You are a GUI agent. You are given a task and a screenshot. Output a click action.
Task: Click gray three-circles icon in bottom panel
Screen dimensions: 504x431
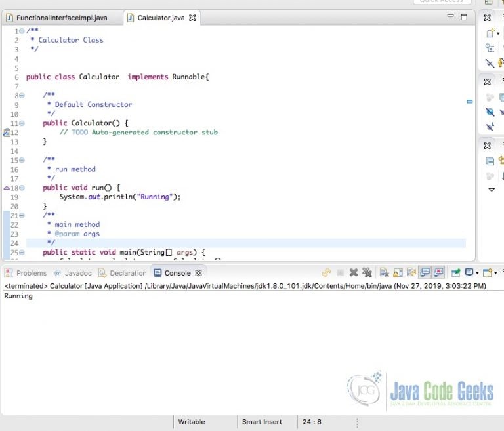pyautogui.click(x=490, y=176)
